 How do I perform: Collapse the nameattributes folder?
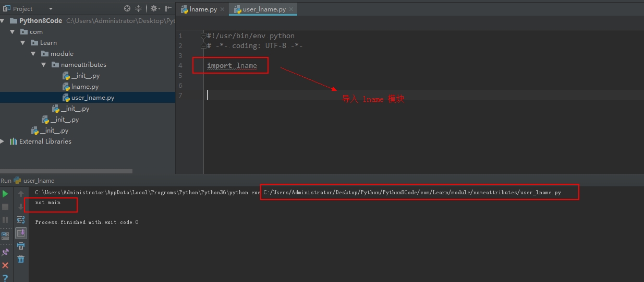[x=44, y=65]
